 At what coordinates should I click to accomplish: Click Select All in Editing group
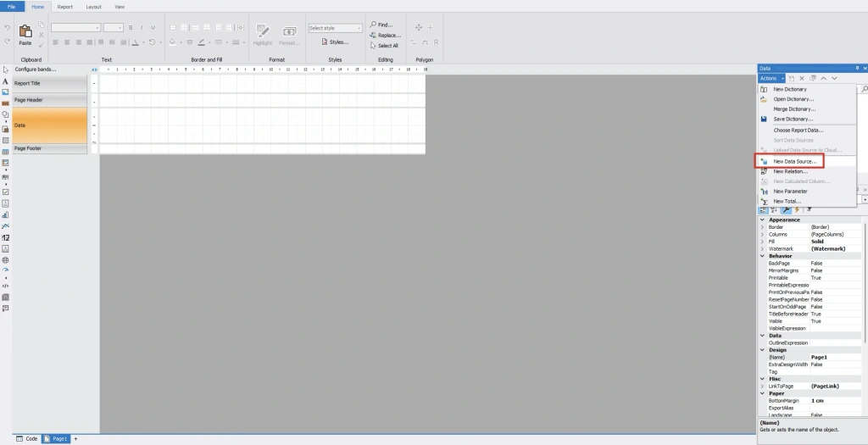click(384, 46)
